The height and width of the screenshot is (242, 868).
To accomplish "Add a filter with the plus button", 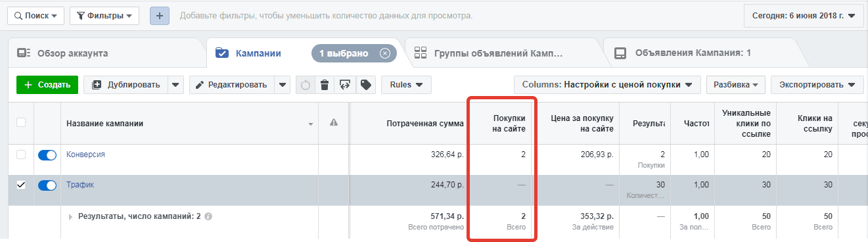I will pyautogui.click(x=160, y=16).
